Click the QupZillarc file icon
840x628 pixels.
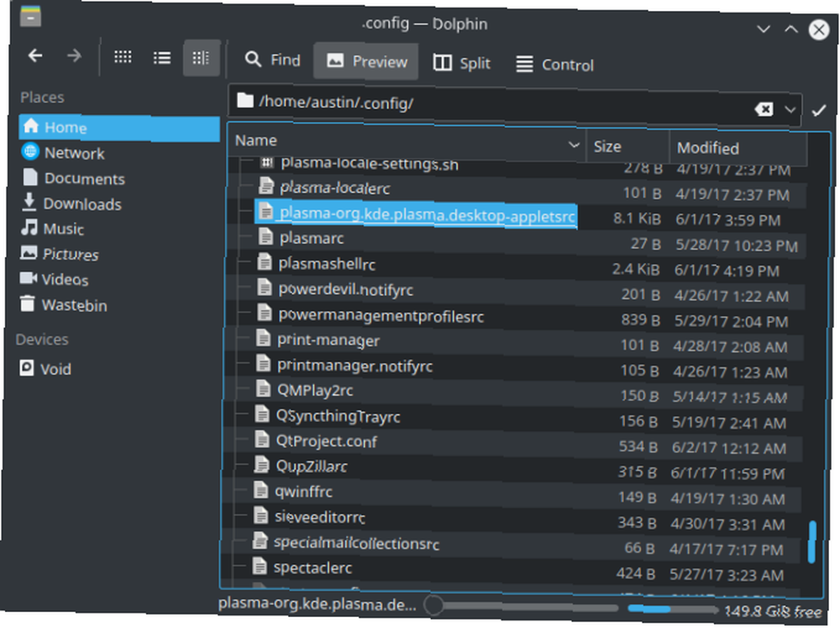click(x=262, y=464)
